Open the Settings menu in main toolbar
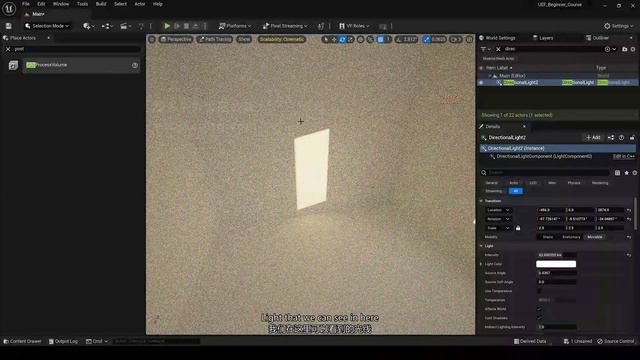 618,26
